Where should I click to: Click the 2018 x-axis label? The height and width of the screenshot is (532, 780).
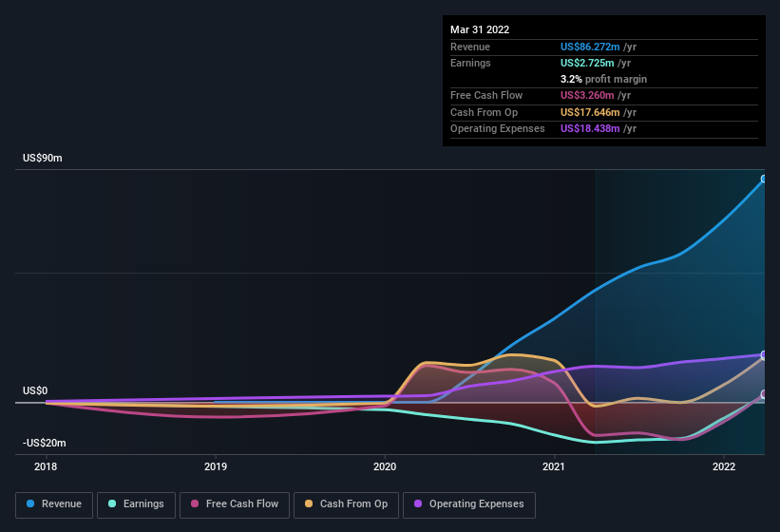[x=46, y=466]
